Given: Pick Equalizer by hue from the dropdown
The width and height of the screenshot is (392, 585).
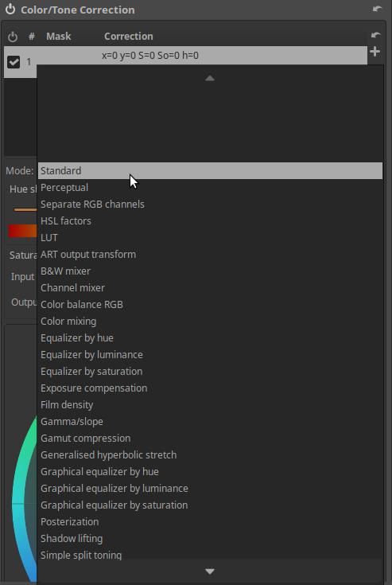Looking at the screenshot, I should (210, 338).
